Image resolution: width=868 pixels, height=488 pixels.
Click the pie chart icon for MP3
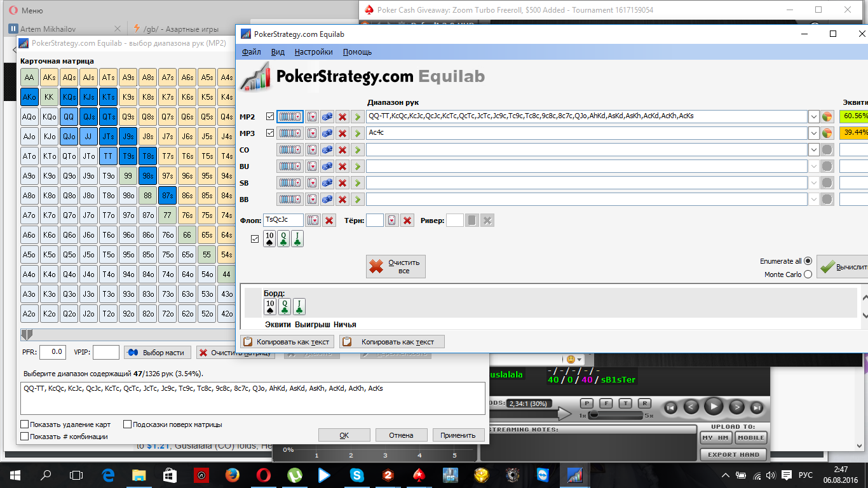click(x=827, y=133)
